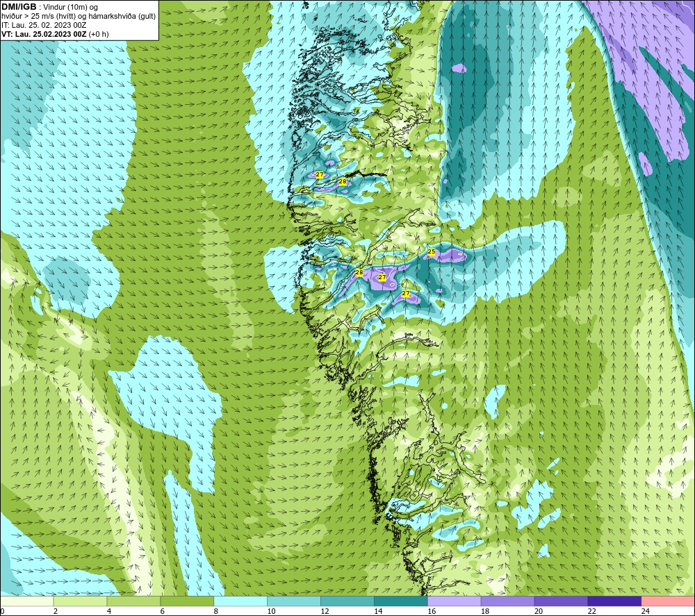Click the legend scale number 8
Viewport: 695px width, 616px height.
click(x=216, y=611)
